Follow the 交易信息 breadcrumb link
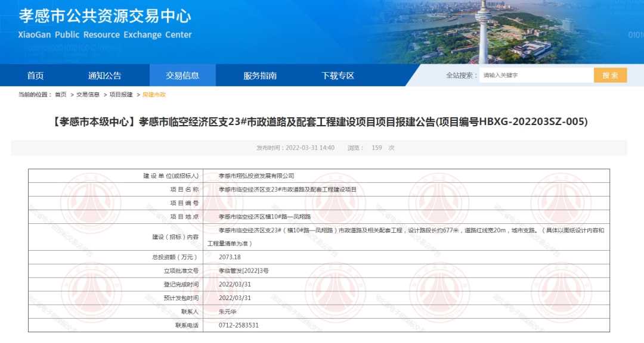 pos(88,95)
